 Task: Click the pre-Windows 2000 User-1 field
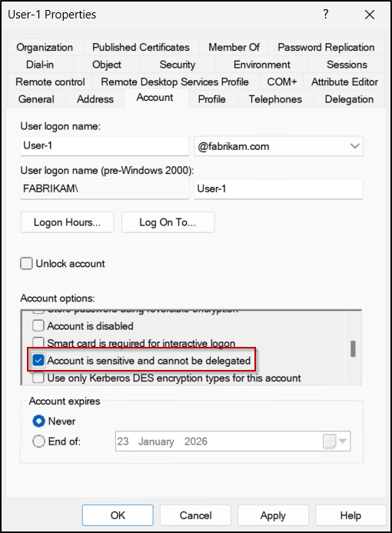[278, 189]
